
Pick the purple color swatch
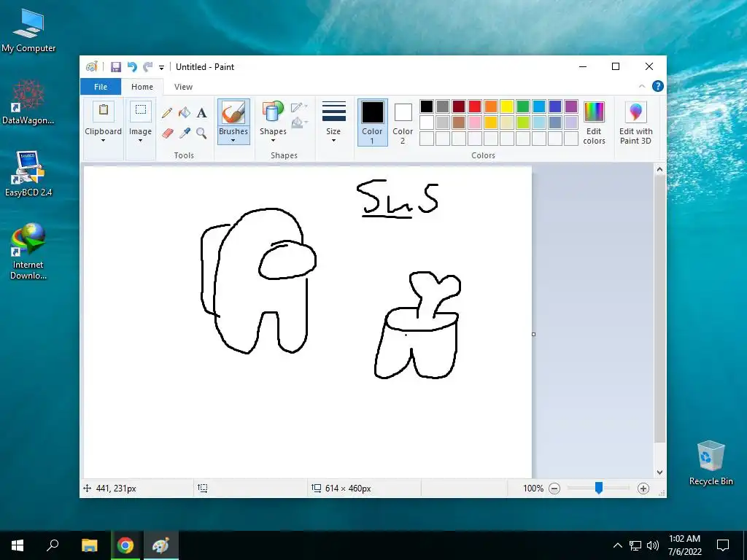click(x=571, y=106)
